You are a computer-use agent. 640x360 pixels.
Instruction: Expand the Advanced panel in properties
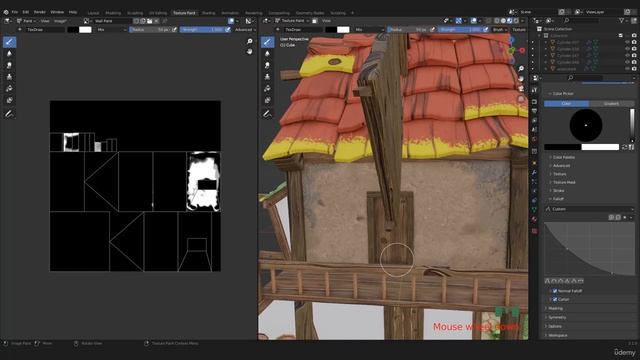pos(561,166)
